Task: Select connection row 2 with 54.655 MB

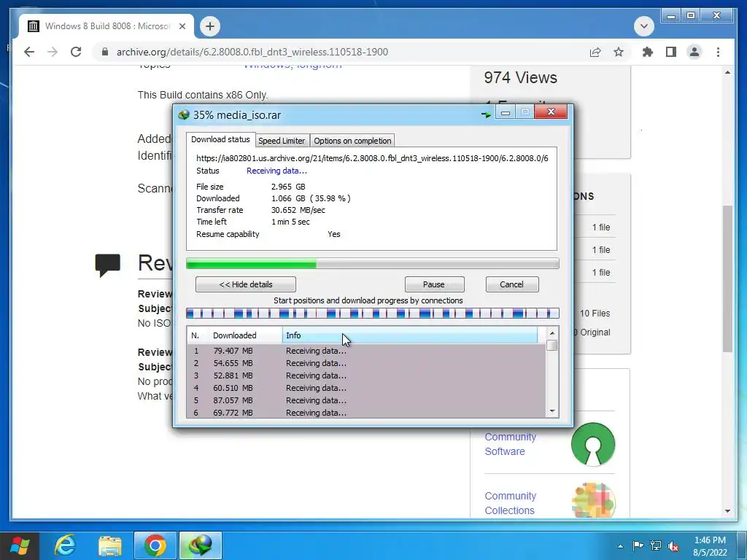Action: (x=367, y=363)
